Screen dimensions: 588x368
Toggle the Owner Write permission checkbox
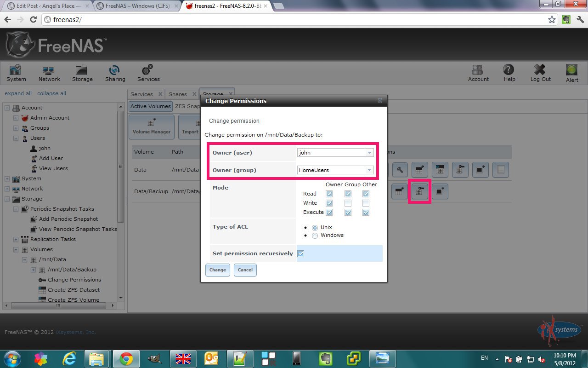(x=329, y=203)
